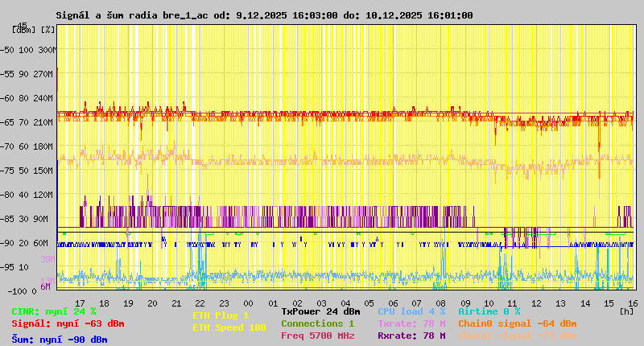This screenshot has height=346, width=644.
Task: Click the Chain0 signal −64 dBm legend
Action: (517, 323)
